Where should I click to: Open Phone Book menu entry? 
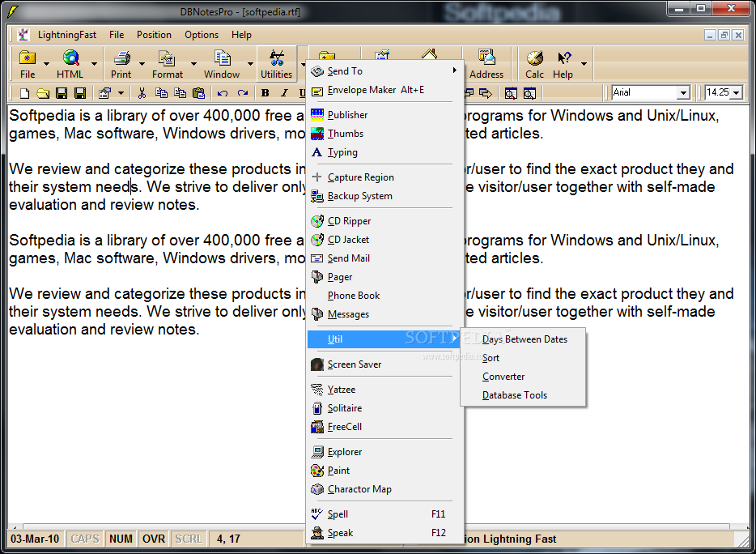pyautogui.click(x=385, y=296)
